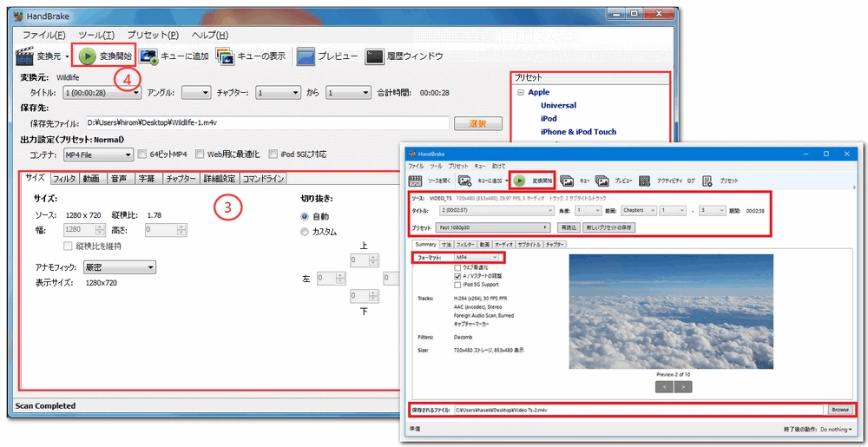868x447 pixels.
Task: Open the キュー menu in front window menu bar
Action: pos(480,166)
